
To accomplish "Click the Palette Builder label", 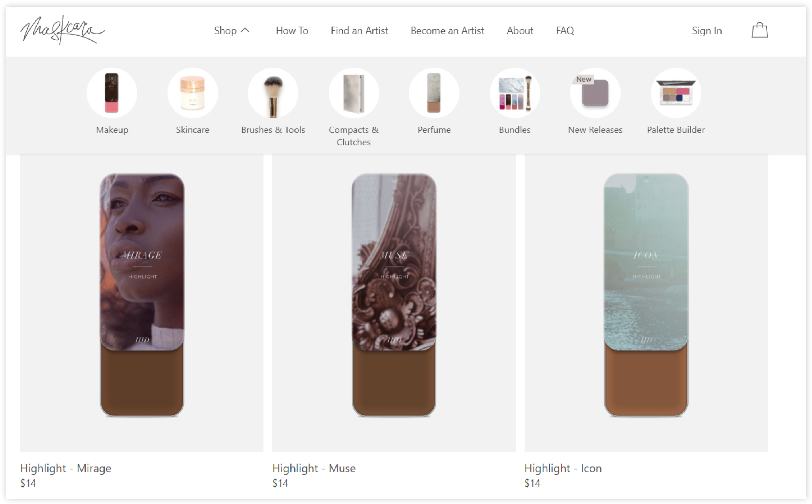I will point(676,130).
